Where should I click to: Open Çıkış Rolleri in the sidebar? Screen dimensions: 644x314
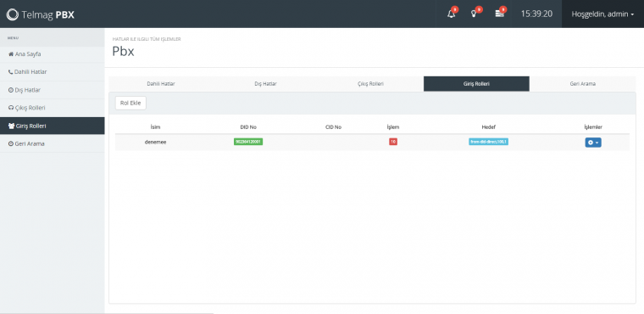click(53, 108)
